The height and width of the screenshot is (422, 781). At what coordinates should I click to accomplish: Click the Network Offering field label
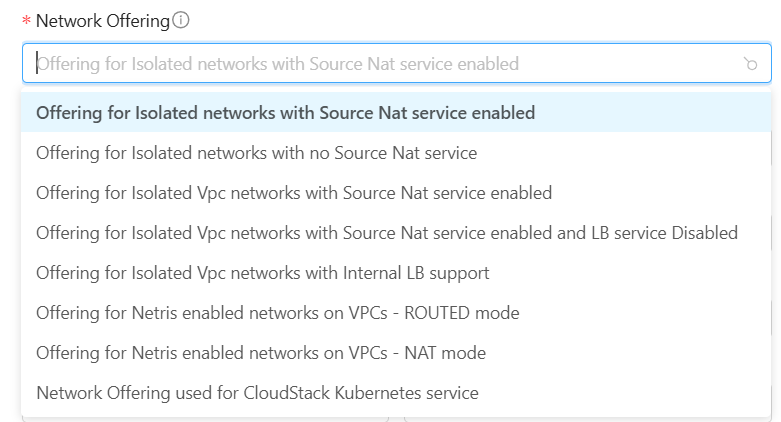pos(102,20)
